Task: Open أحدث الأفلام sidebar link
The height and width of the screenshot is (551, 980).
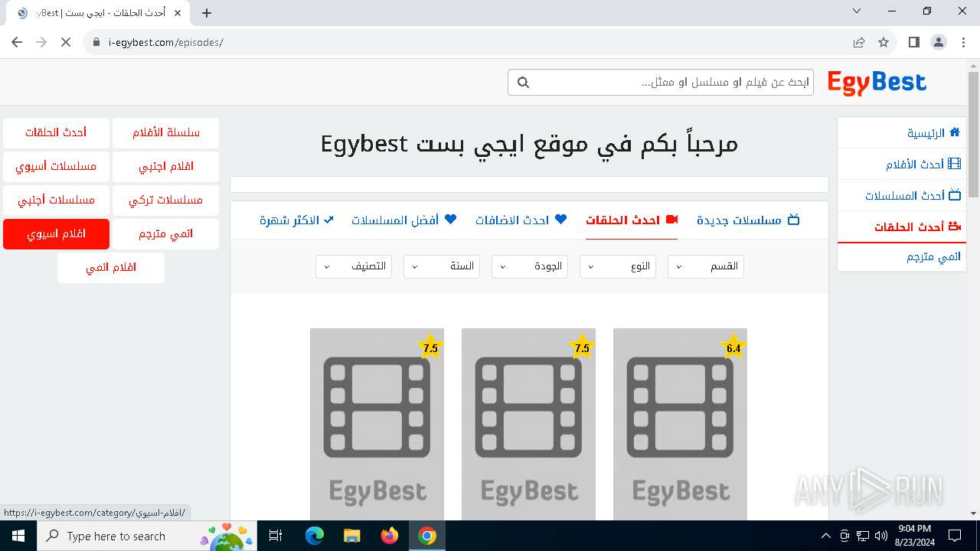Action: click(902, 165)
